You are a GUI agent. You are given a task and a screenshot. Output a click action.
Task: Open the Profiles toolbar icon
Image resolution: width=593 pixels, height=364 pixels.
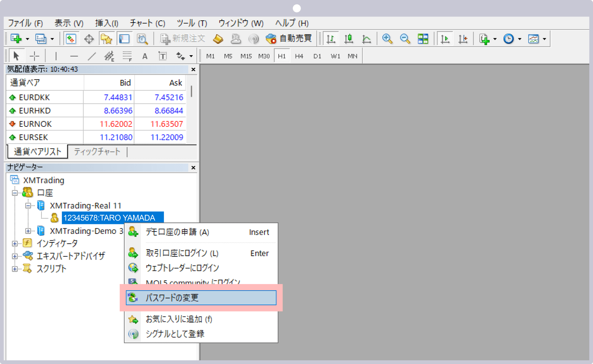click(40, 39)
